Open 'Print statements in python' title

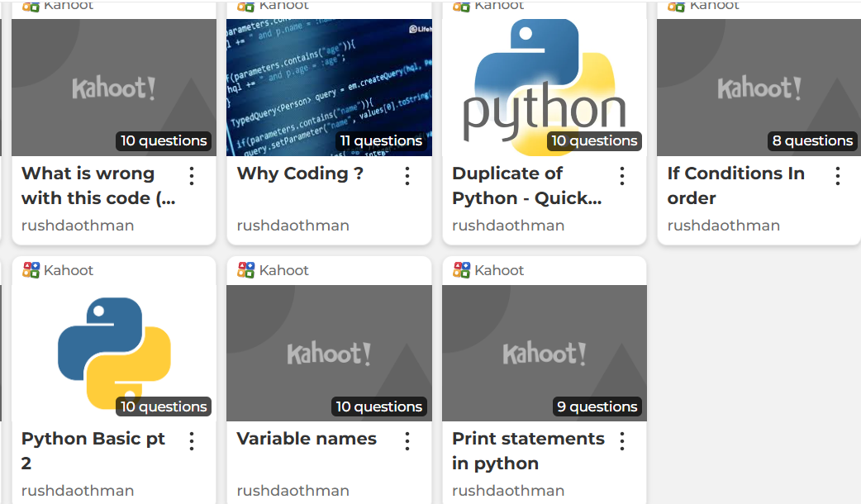point(528,451)
